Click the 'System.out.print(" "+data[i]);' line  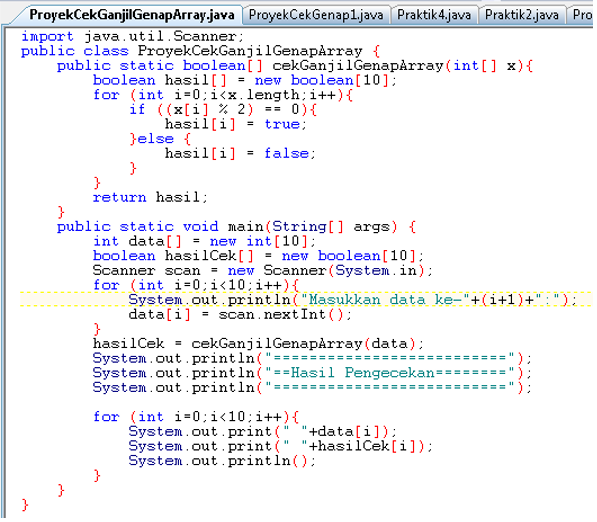point(263,431)
